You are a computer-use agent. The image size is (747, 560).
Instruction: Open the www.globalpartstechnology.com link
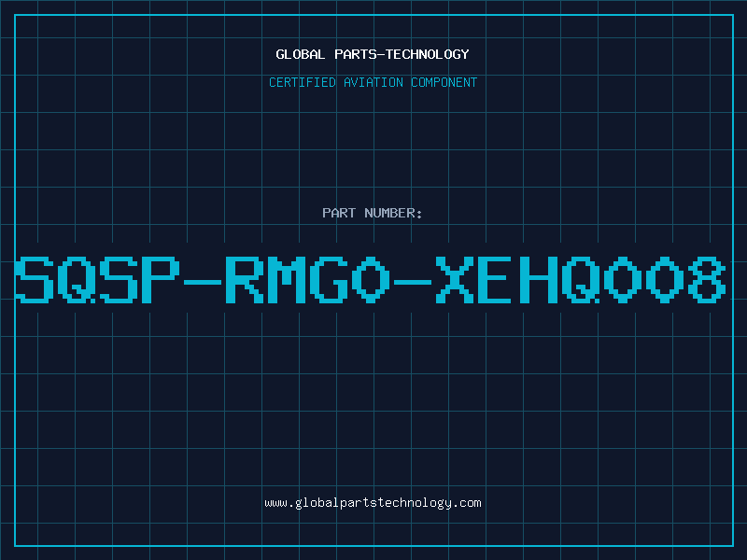coord(373,503)
